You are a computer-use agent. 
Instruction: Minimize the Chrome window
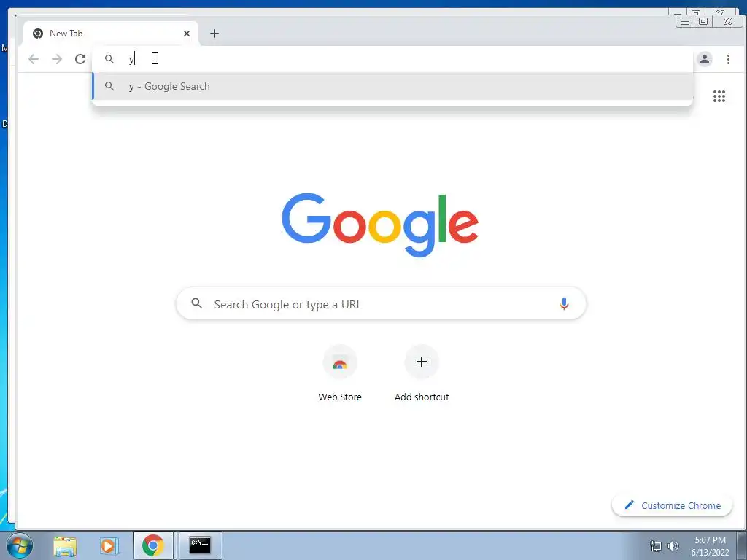coord(684,21)
